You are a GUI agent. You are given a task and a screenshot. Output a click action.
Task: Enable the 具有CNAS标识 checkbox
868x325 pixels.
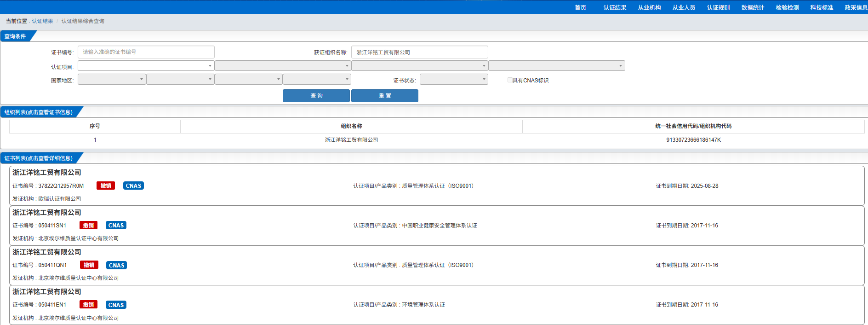click(x=510, y=80)
